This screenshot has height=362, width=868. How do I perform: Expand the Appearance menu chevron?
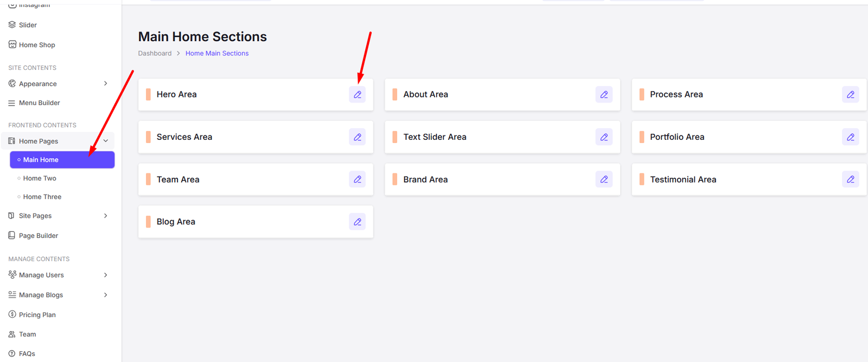[x=106, y=83]
